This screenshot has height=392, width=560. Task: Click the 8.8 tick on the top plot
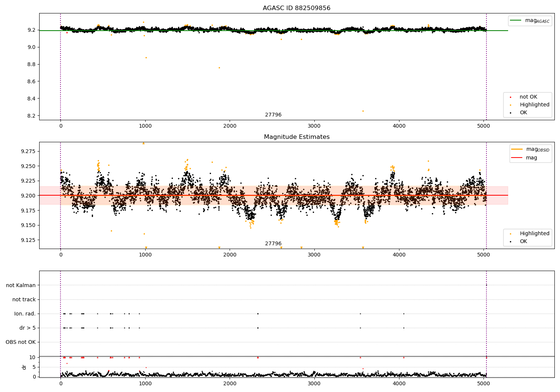(x=31, y=64)
